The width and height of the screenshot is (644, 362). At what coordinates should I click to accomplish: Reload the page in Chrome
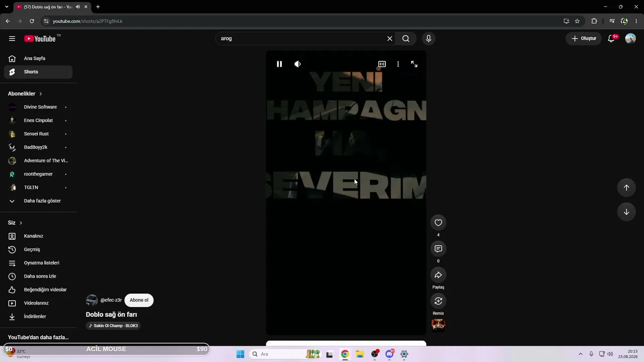[x=32, y=21]
